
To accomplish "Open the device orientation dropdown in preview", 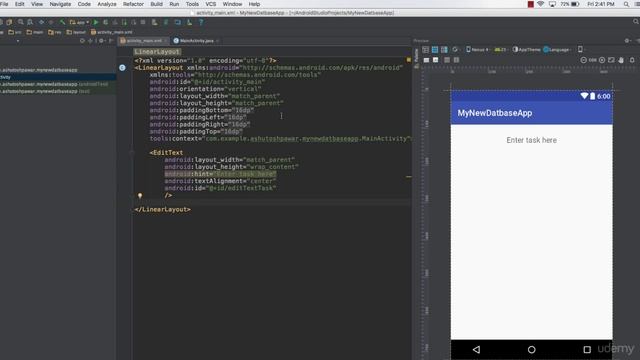I will coord(581,50).
